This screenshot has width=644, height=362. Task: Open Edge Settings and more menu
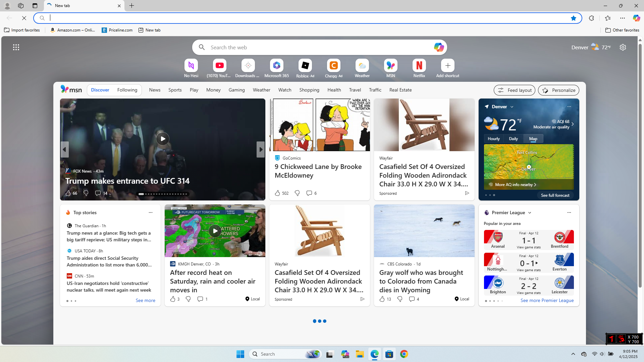click(x=623, y=18)
